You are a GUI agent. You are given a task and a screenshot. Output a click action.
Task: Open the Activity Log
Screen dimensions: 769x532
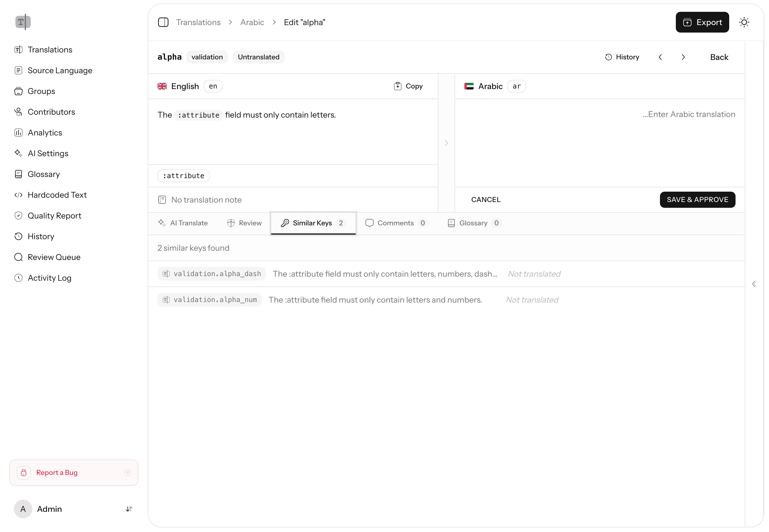tap(49, 277)
